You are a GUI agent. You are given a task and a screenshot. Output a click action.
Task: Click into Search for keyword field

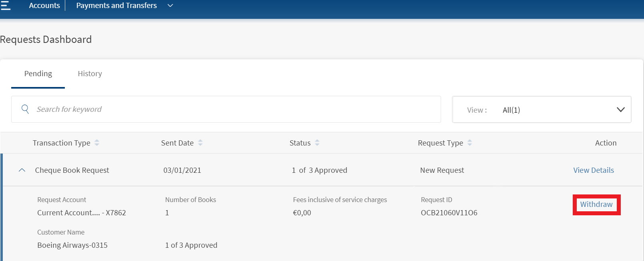[232, 109]
